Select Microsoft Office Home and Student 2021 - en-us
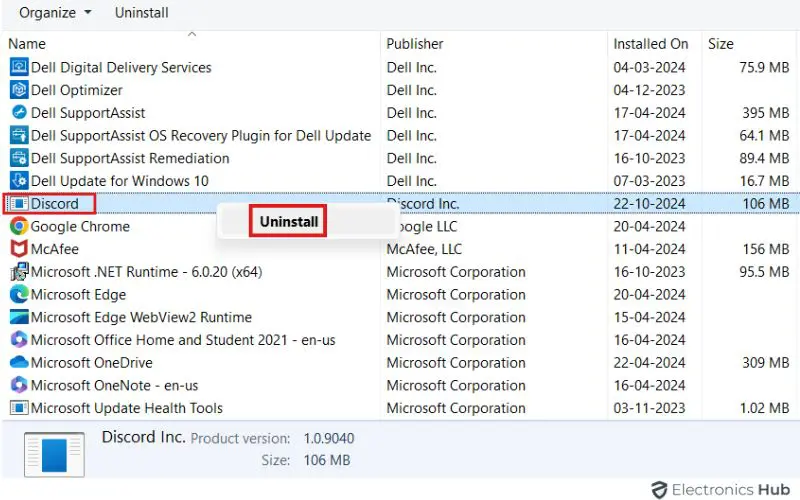This screenshot has height=500, width=800. pyautogui.click(x=183, y=340)
